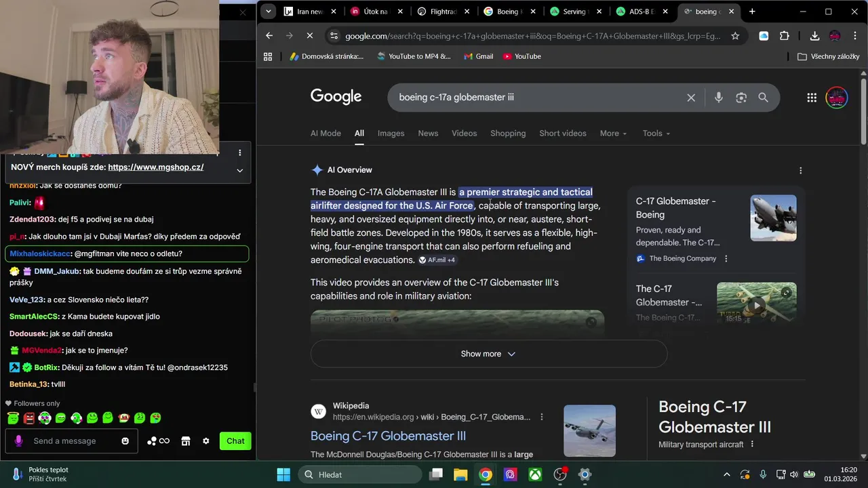Open a new browser tab
Image resolution: width=868 pixels, height=488 pixels.
tap(752, 12)
